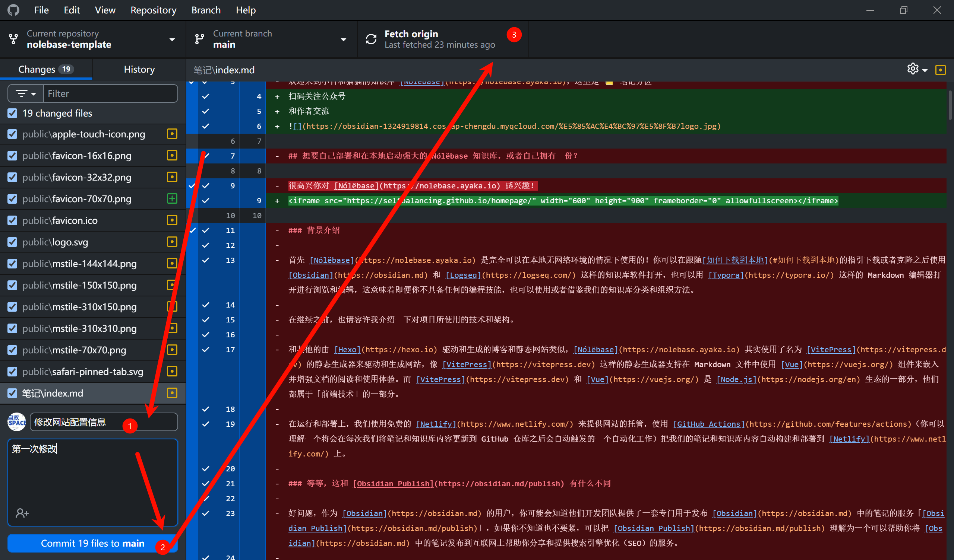
Task: Click modified icon for safari-pinned-tab.svg
Action: tap(172, 372)
